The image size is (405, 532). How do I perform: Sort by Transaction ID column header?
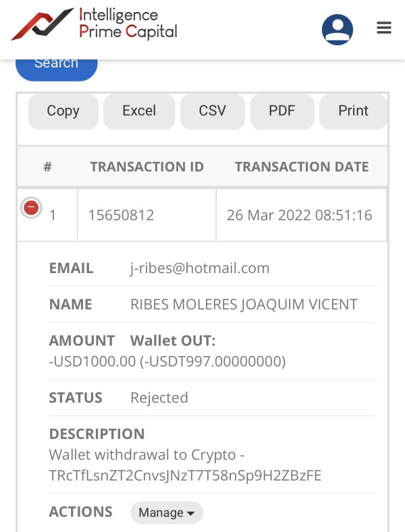click(x=146, y=167)
